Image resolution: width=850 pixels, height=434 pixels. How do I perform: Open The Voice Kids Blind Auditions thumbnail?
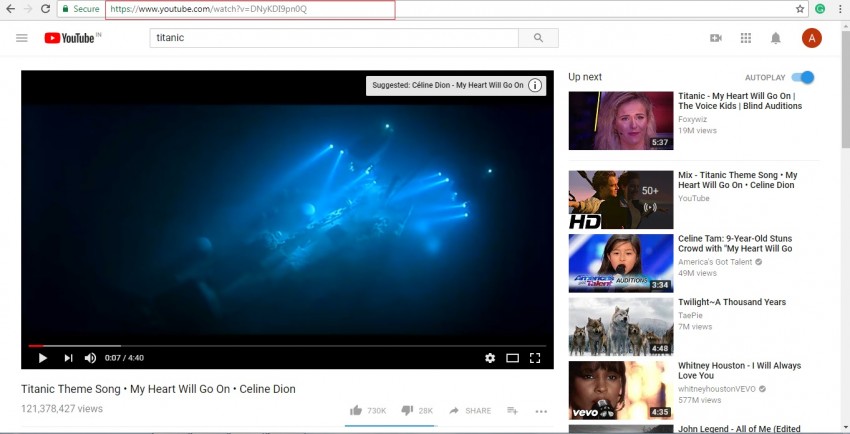click(x=621, y=121)
